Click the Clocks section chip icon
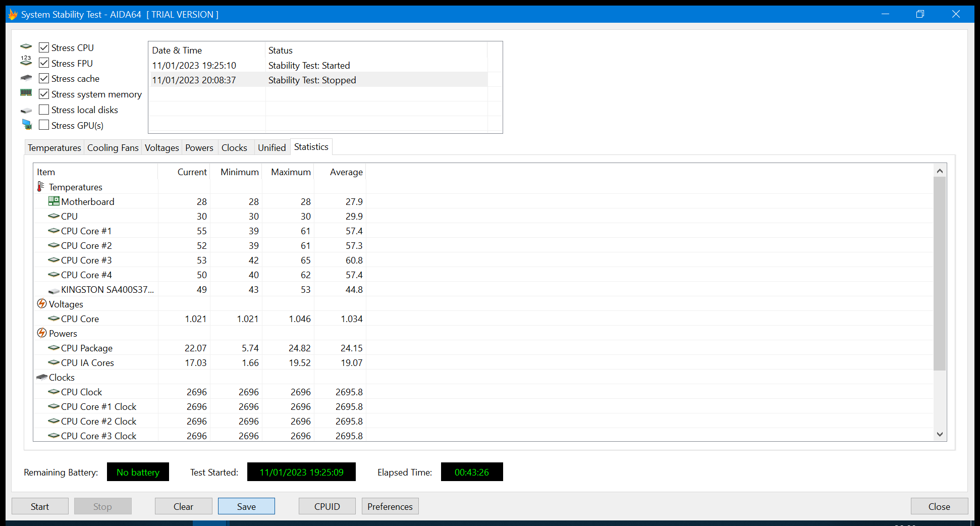 coord(42,377)
